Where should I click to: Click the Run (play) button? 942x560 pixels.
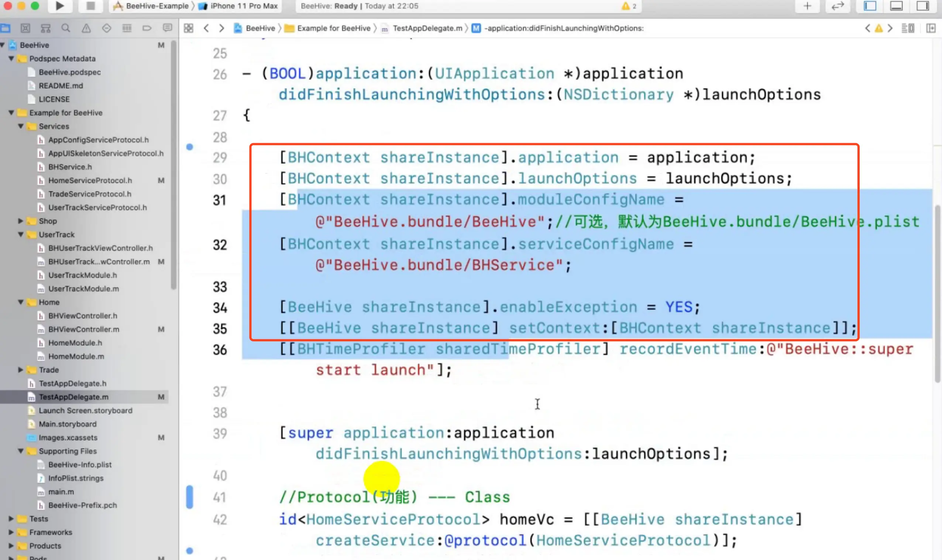click(60, 6)
